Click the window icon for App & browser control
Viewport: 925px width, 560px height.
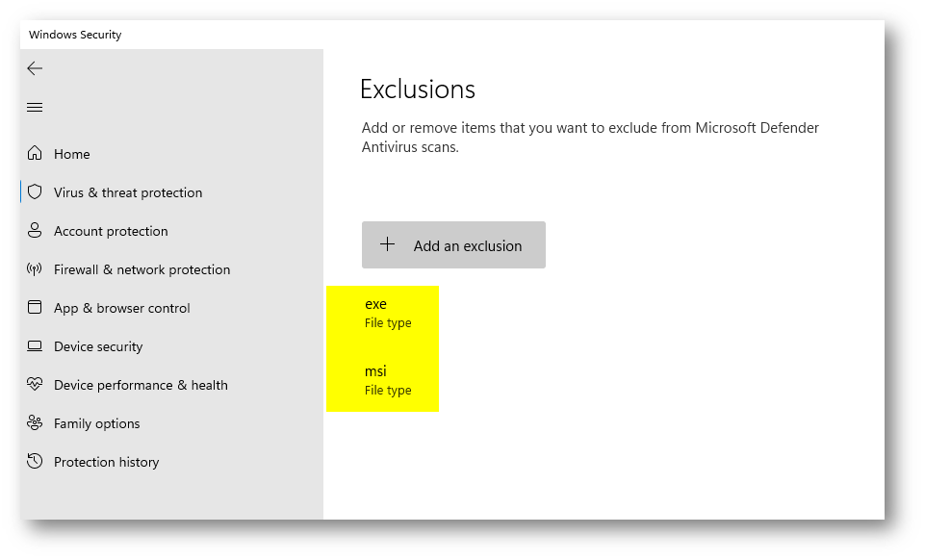(35, 308)
